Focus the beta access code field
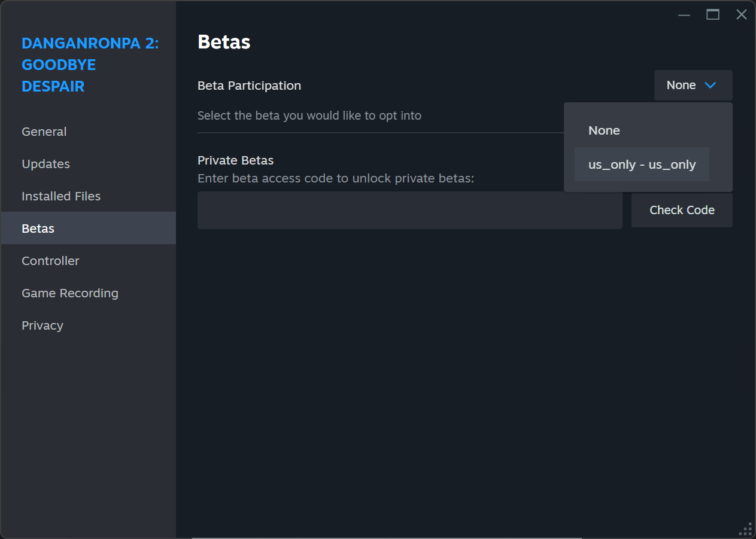Image resolution: width=756 pixels, height=539 pixels. pyautogui.click(x=409, y=210)
